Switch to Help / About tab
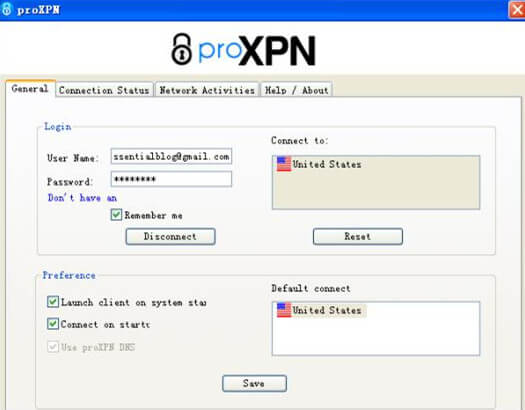This screenshot has width=525, height=410. click(x=296, y=90)
